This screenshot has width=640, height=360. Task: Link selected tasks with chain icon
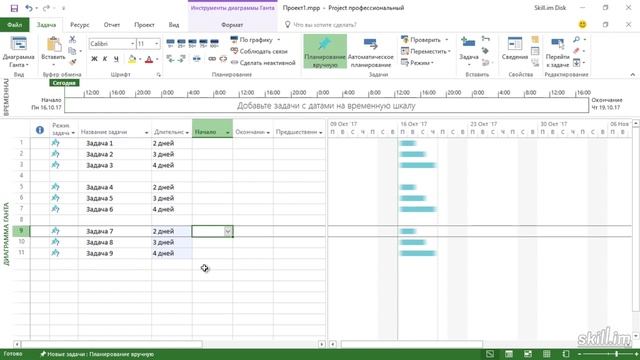212,59
